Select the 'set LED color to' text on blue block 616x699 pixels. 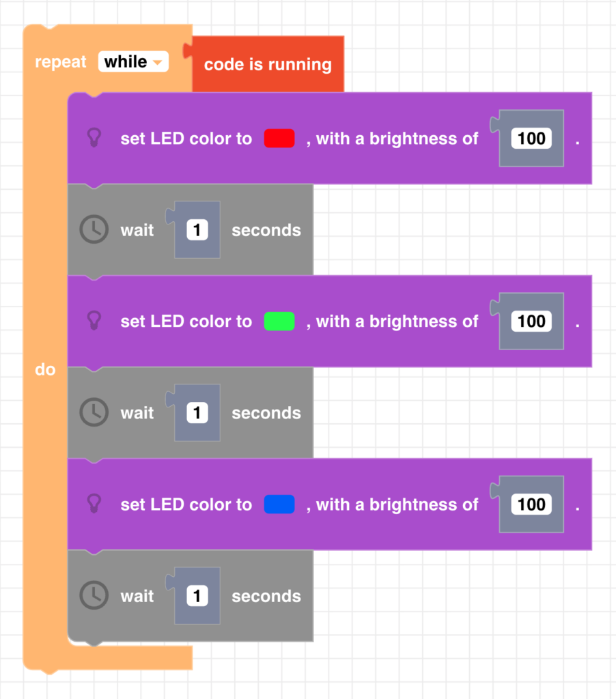point(186,504)
